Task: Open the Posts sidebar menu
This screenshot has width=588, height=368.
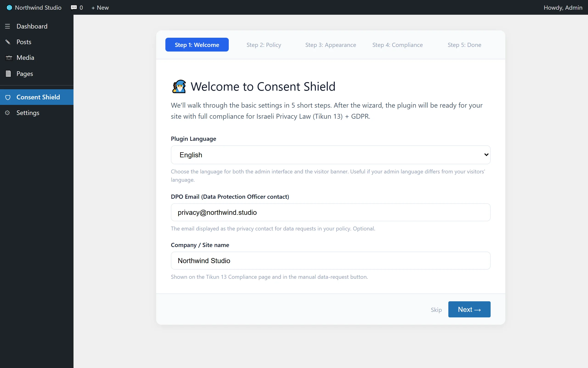Action: pyautogui.click(x=37, y=42)
